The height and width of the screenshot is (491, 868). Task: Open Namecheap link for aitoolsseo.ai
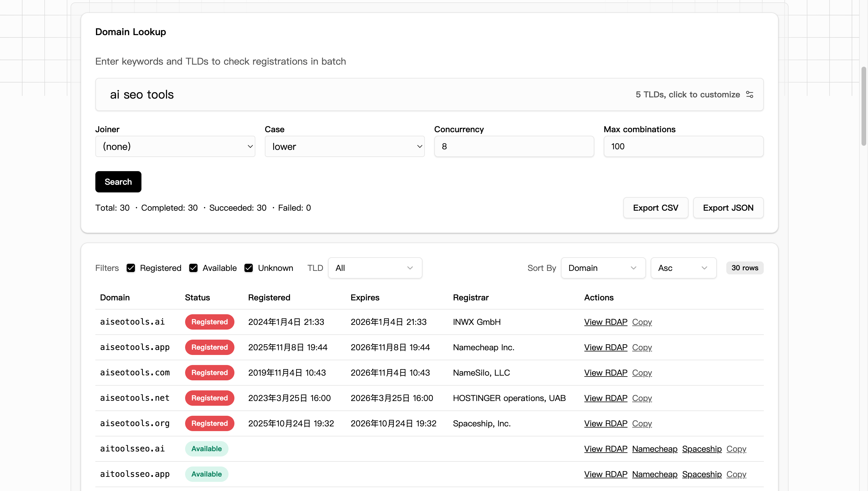[655, 449]
